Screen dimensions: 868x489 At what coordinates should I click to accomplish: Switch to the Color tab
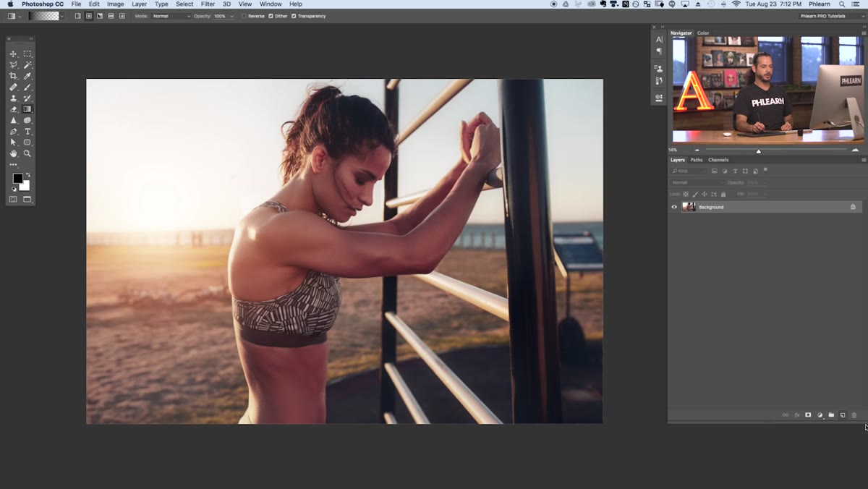point(703,33)
